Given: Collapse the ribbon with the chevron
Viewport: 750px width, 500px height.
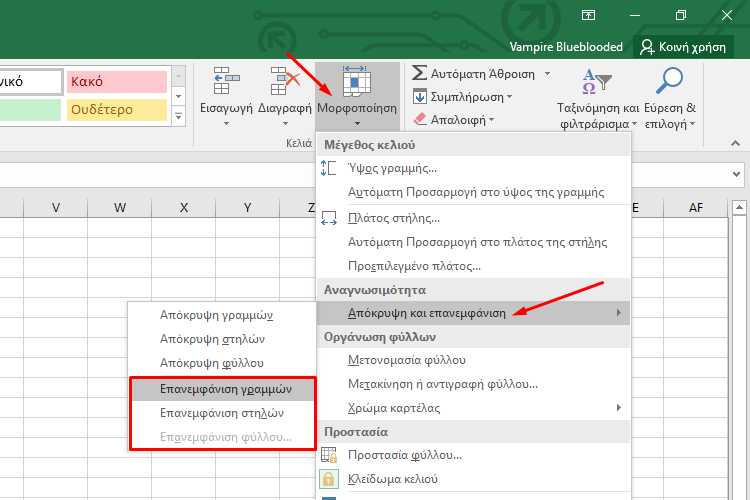Looking at the screenshot, I should pos(735,143).
